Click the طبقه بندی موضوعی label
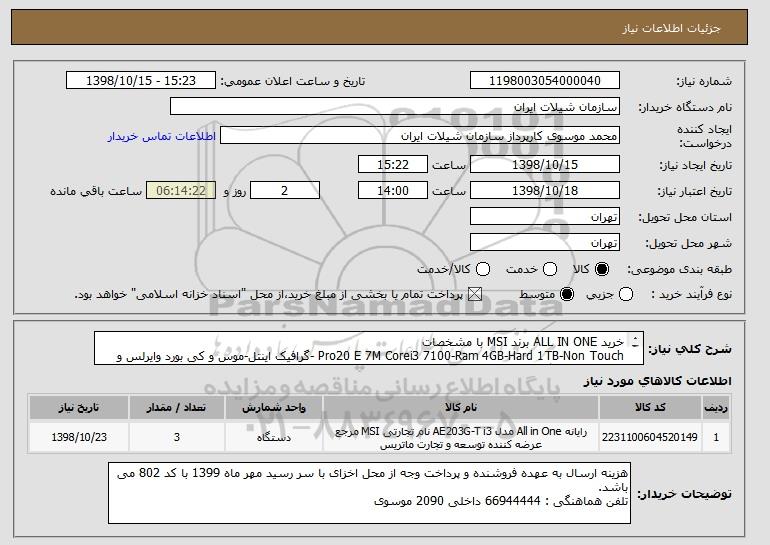The height and width of the screenshot is (545, 770). click(679, 269)
